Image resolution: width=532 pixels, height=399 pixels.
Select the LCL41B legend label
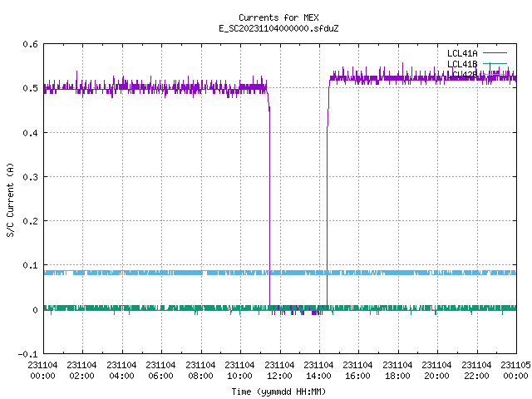pyautogui.click(x=462, y=64)
